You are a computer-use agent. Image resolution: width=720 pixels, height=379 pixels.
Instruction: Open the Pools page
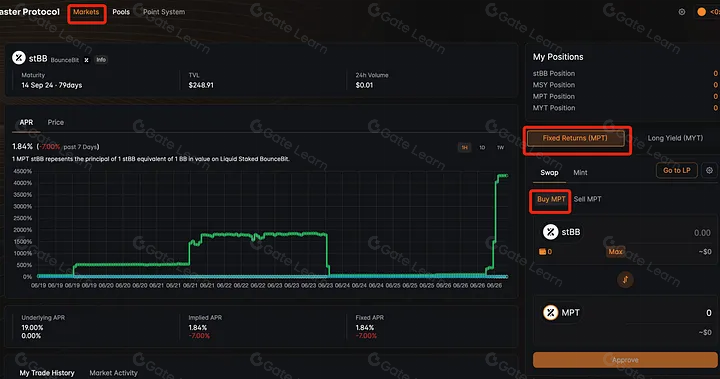(x=121, y=12)
